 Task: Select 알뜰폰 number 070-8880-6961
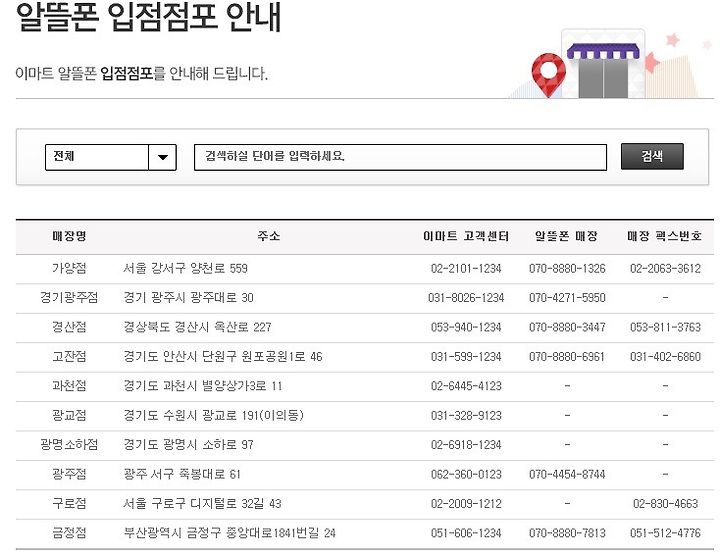[x=567, y=356]
